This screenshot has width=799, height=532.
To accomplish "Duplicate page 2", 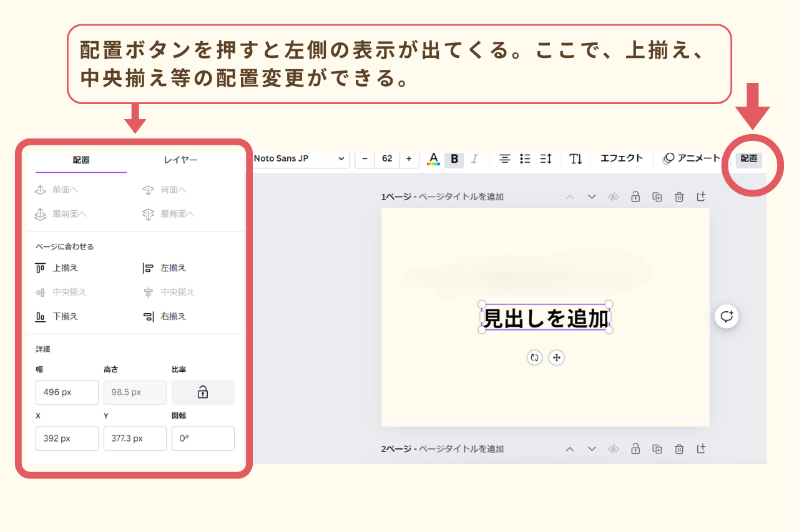I will pyautogui.click(x=657, y=449).
